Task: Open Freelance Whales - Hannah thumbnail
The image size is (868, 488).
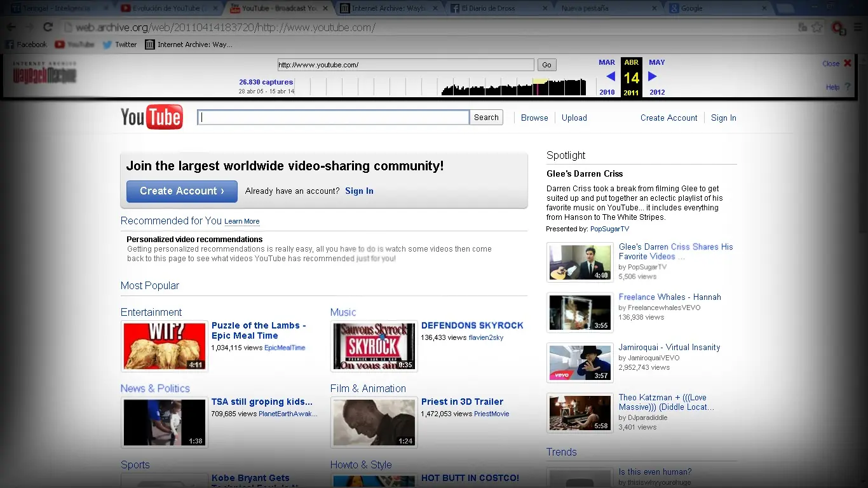Action: [x=580, y=312]
